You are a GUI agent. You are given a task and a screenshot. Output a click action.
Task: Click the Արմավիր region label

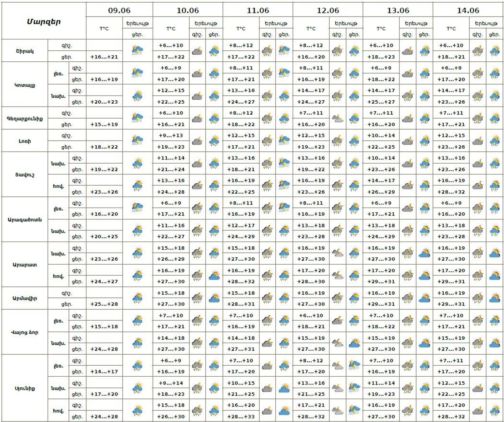(x=25, y=298)
